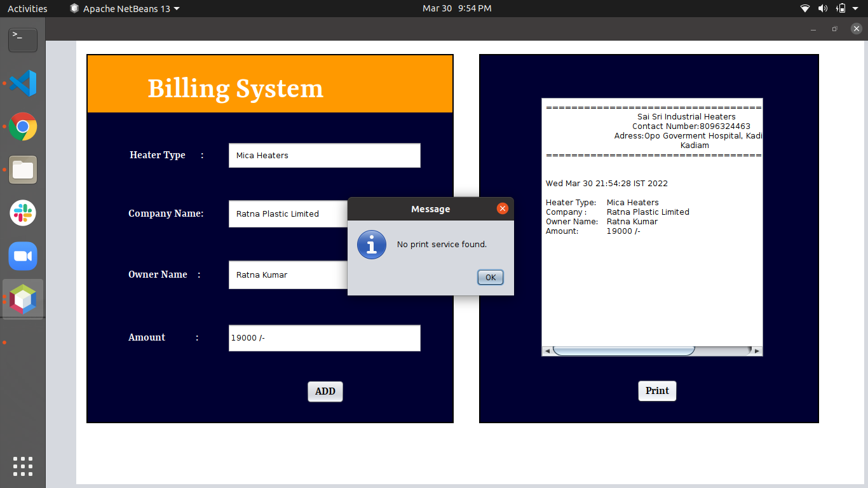The width and height of the screenshot is (868, 488).
Task: Close the 'No print service found' dialog
Action: (503, 208)
